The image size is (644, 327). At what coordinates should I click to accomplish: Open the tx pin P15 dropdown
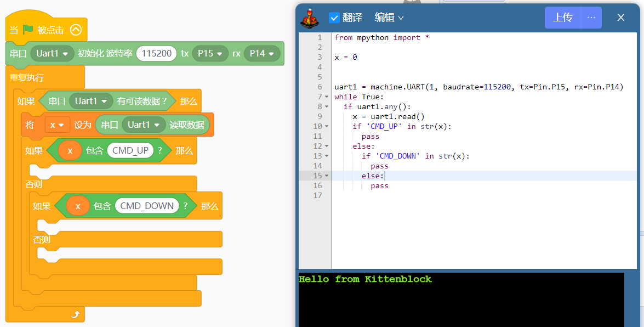210,53
